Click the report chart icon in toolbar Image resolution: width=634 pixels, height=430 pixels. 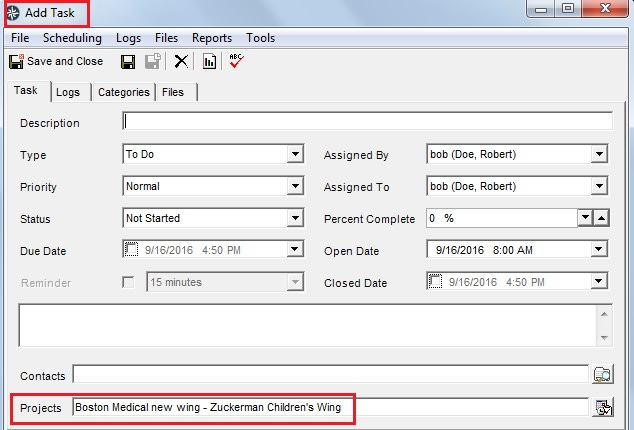click(x=209, y=62)
